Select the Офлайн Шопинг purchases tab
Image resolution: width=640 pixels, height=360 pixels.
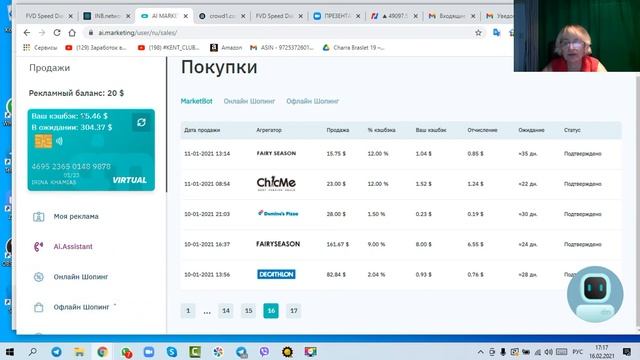tap(313, 101)
